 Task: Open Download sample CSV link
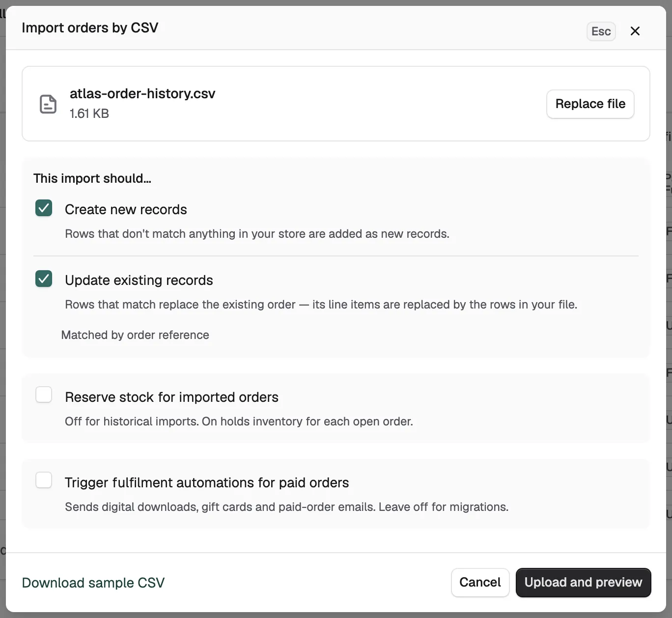(x=93, y=583)
